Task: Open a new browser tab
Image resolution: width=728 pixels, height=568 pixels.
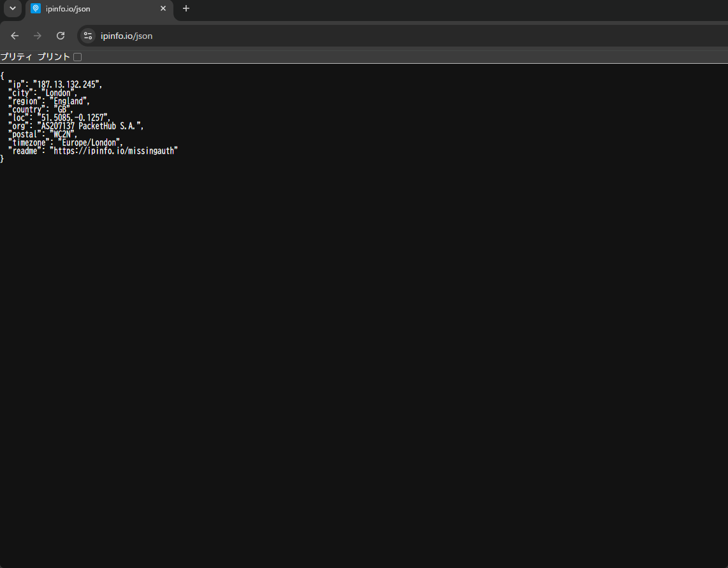Action: click(x=186, y=8)
